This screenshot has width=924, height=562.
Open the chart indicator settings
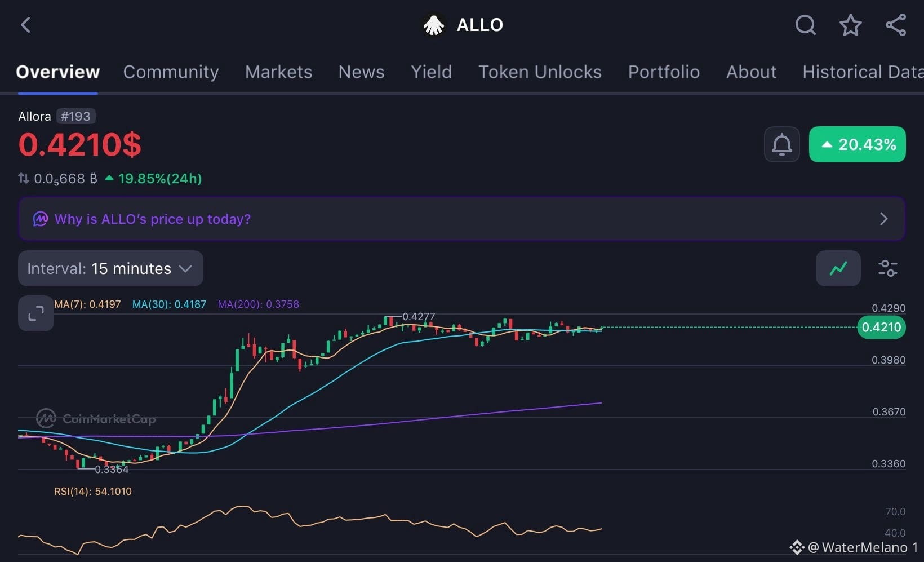(x=887, y=268)
